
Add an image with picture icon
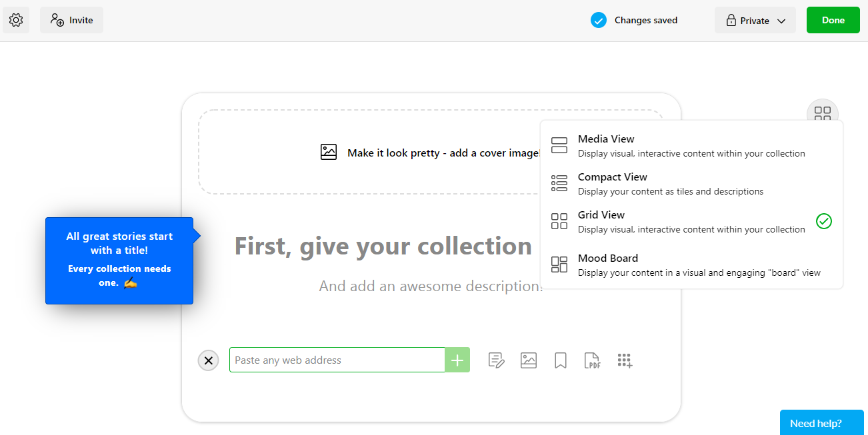tap(529, 360)
